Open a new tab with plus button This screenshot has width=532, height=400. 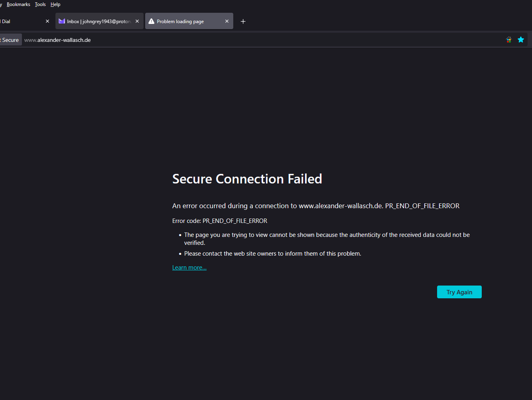click(243, 21)
